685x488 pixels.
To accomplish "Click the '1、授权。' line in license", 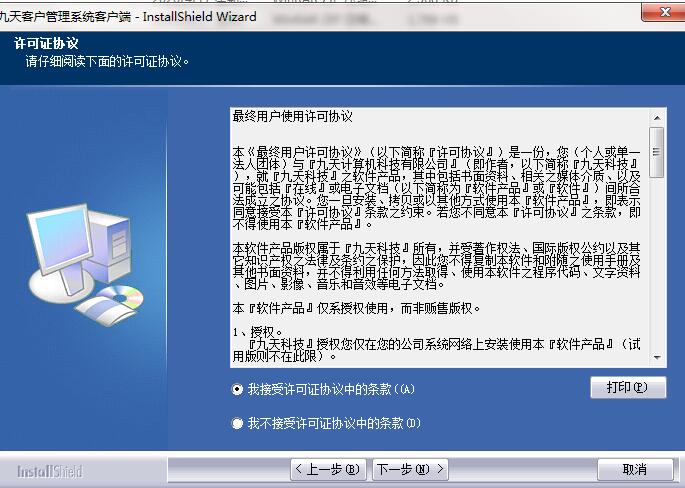I will 258,332.
